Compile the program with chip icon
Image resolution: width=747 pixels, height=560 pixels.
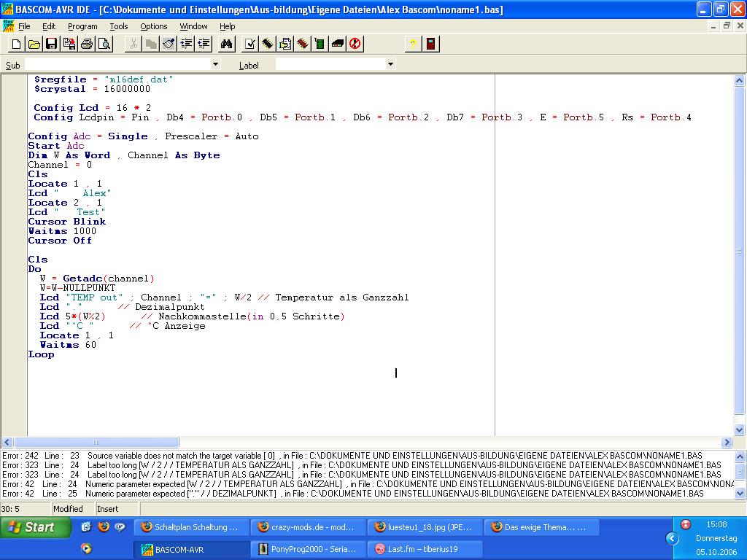coord(268,44)
